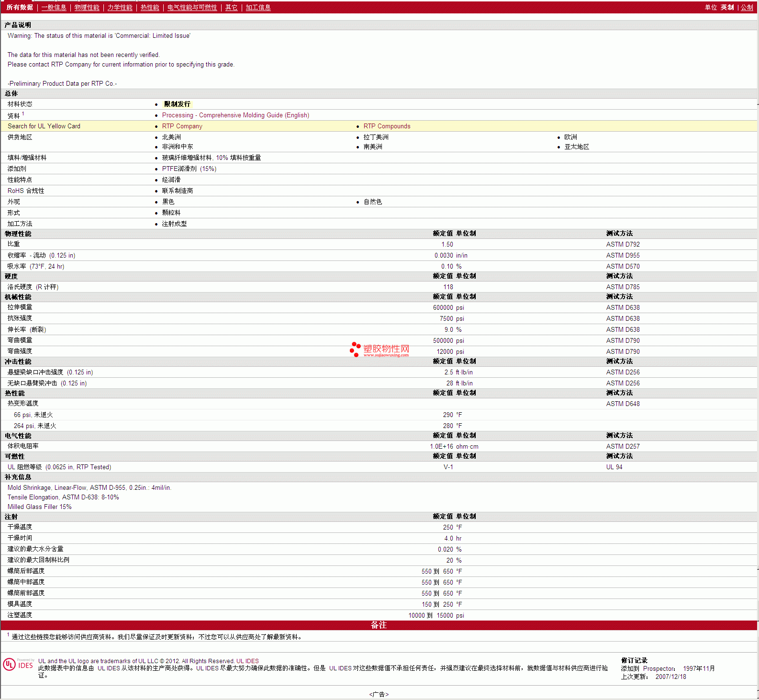
Task: Go to the 力学性能 tab
Action: point(120,7)
